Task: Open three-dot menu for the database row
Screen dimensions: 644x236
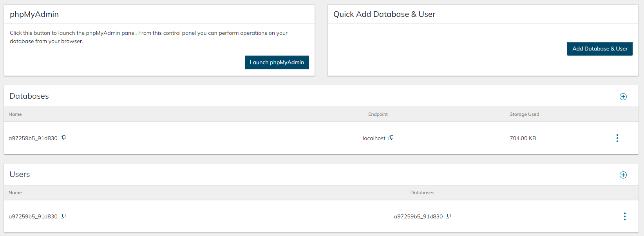Action: click(617, 138)
